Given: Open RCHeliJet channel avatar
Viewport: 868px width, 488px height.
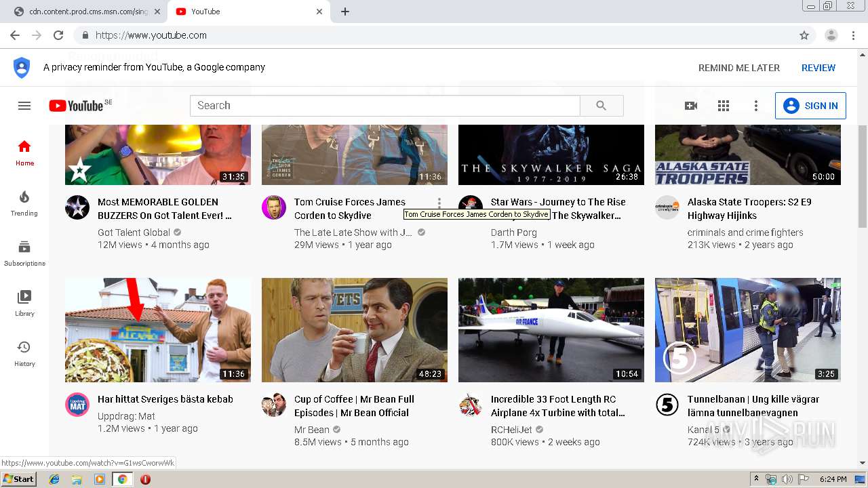Looking at the screenshot, I should pos(471,405).
